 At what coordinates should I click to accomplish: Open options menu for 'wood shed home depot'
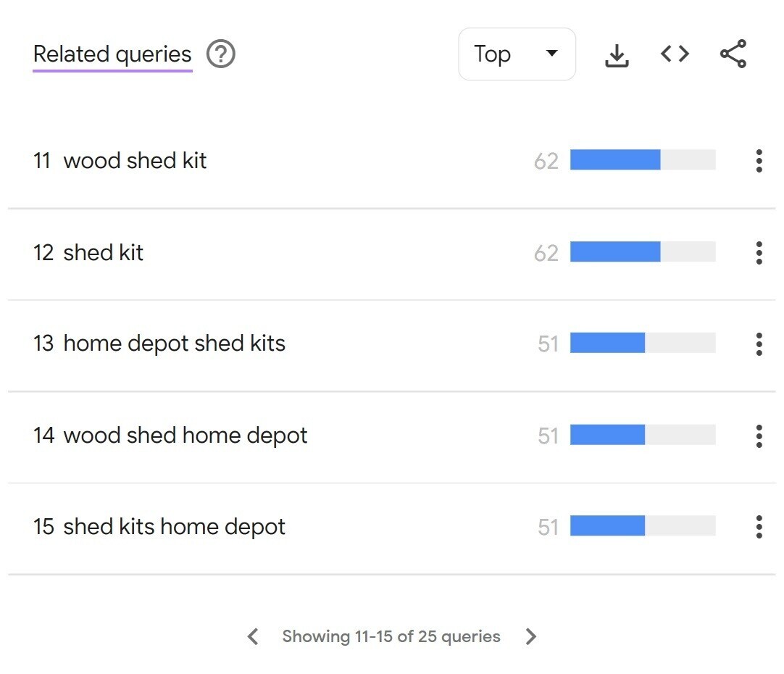[759, 436]
